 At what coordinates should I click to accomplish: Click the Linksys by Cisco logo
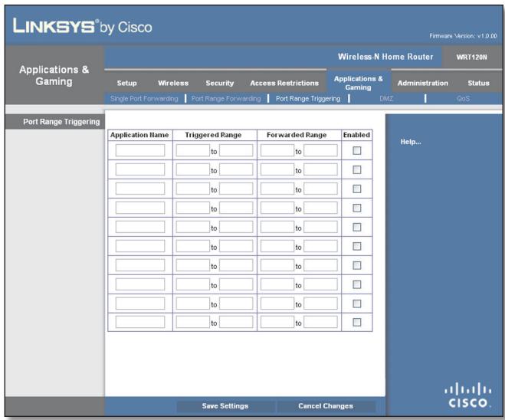(x=83, y=26)
